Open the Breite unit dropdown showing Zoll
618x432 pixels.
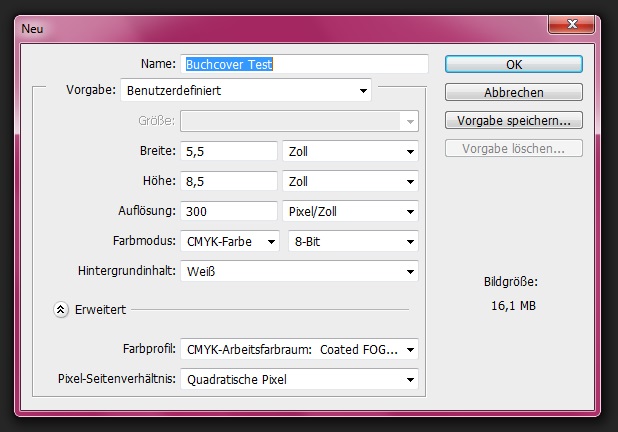[x=350, y=151]
